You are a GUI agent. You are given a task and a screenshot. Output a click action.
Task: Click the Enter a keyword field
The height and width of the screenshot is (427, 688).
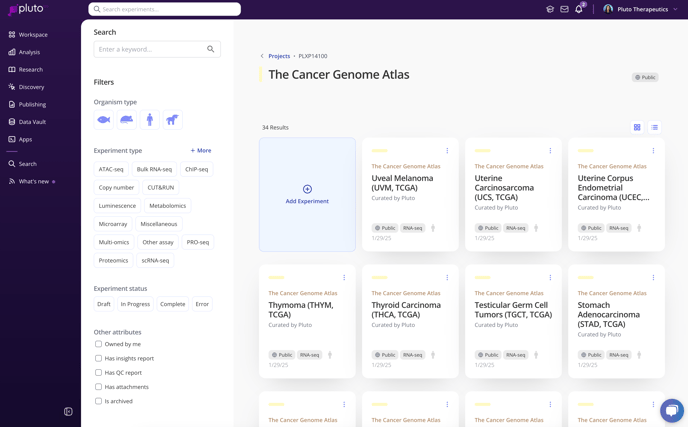coord(157,49)
